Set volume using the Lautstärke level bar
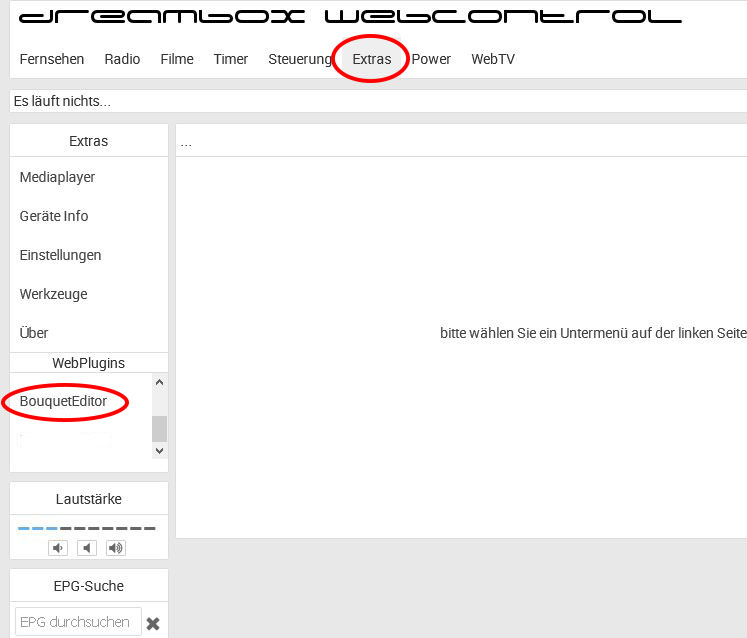747x638 pixels. click(x=87, y=528)
